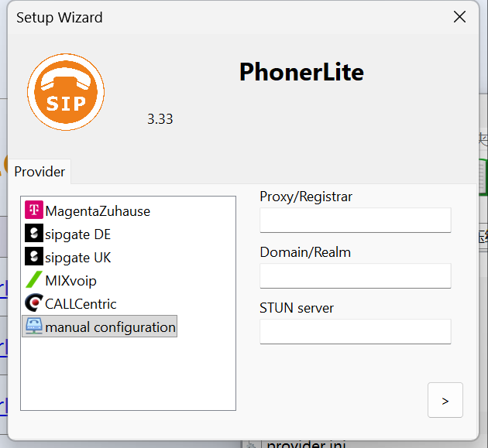
Task: Focus the Proxy/Registrar text field
Action: point(355,221)
